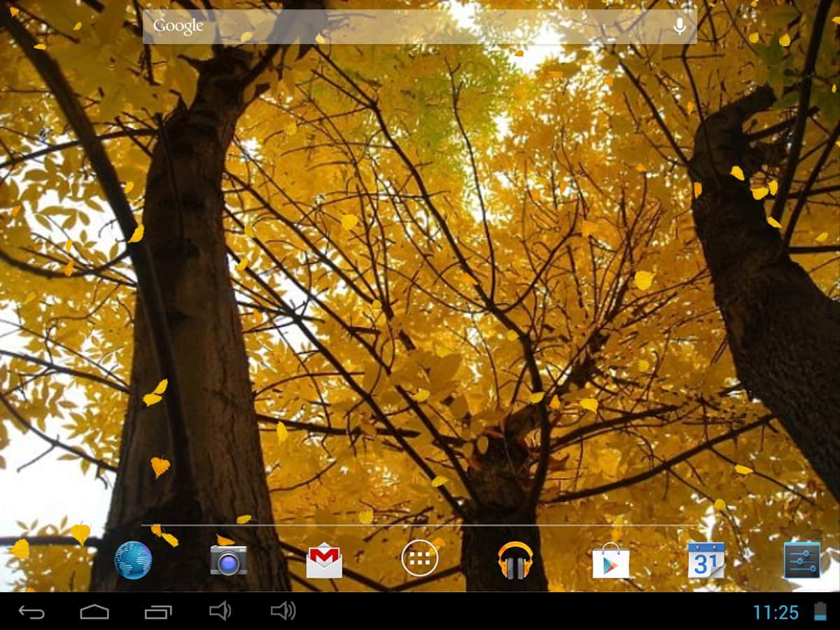Image resolution: width=840 pixels, height=630 pixels.
Task: Tap the battery indicator icon
Action: point(820,612)
